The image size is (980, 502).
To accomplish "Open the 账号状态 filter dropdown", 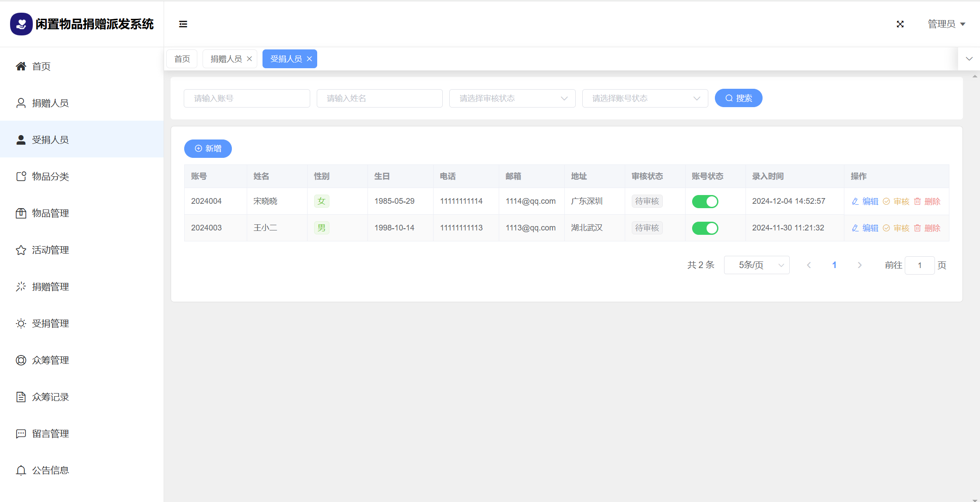I will [x=645, y=98].
